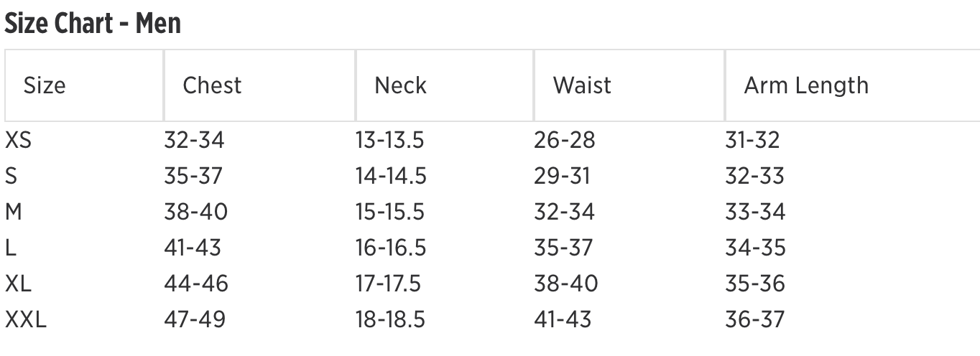Select the XXL arm length value 36-37
980x356 pixels.
point(755,319)
